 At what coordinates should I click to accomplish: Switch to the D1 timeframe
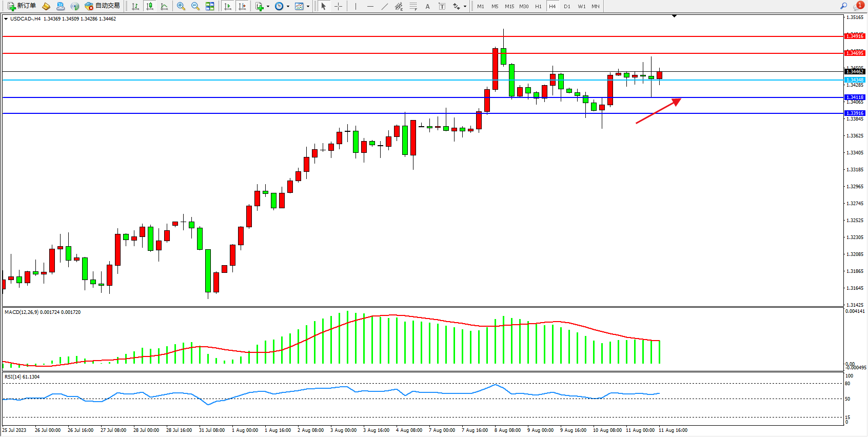[567, 6]
